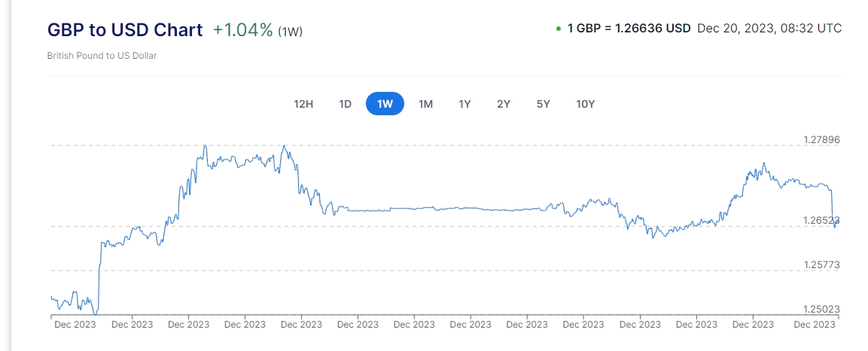Click the 1.27896 y-axis label
The width and height of the screenshot is (868, 351).
tap(818, 140)
